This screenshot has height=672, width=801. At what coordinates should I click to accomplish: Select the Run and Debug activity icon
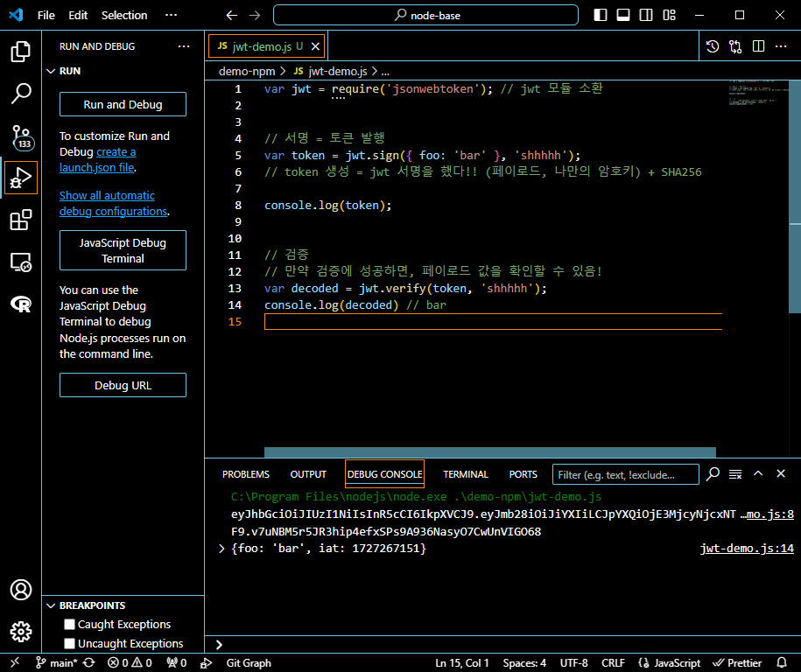click(20, 178)
